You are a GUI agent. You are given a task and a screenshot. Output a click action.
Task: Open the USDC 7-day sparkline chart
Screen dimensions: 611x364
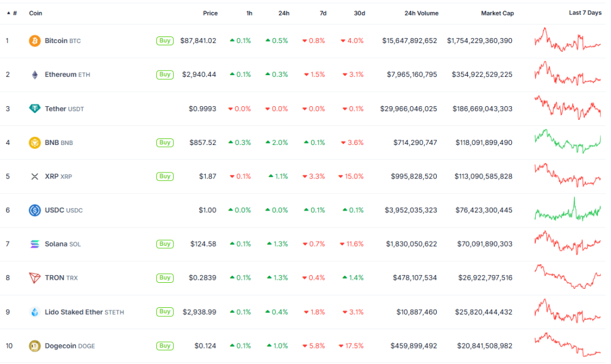567,210
